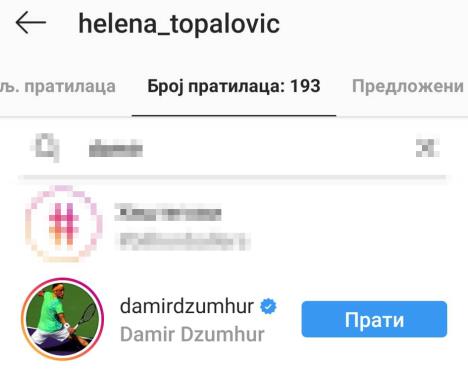Open the damirdzumhur username

coord(187,306)
